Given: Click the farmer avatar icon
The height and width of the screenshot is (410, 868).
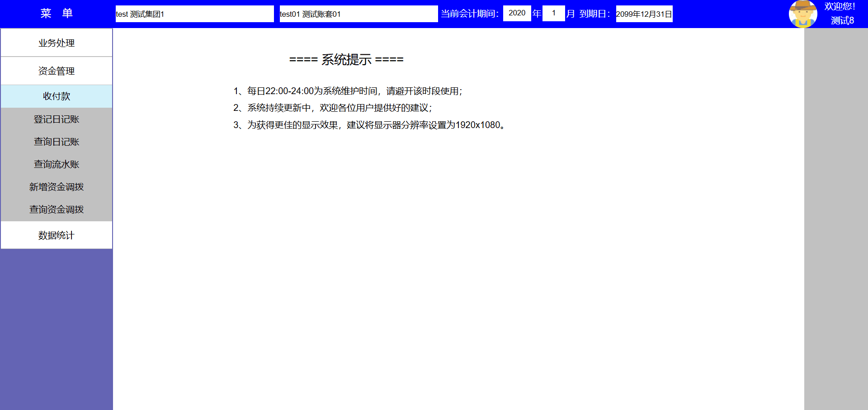Looking at the screenshot, I should click(x=802, y=14).
